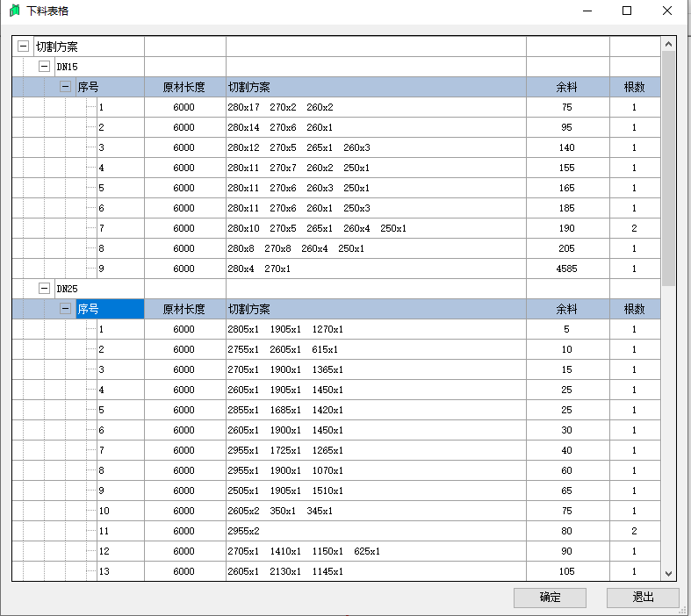Collapse the highlighted 序号 list under DN25
691x616 pixels.
[x=65, y=309]
